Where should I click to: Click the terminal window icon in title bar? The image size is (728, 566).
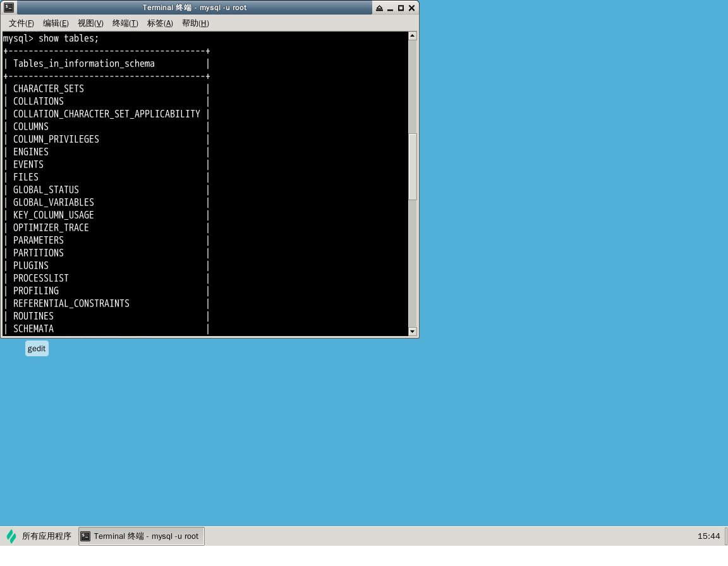pyautogui.click(x=8, y=7)
